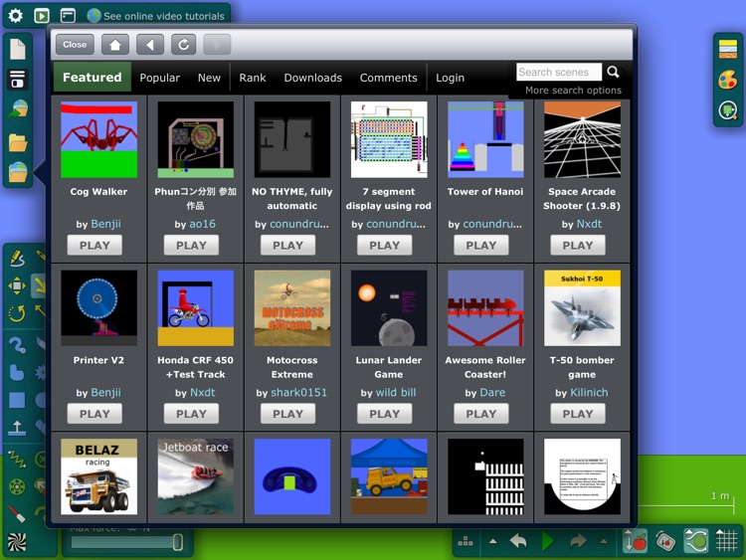Open the options gear menu
This screenshot has height=560, width=746.
[16, 16]
